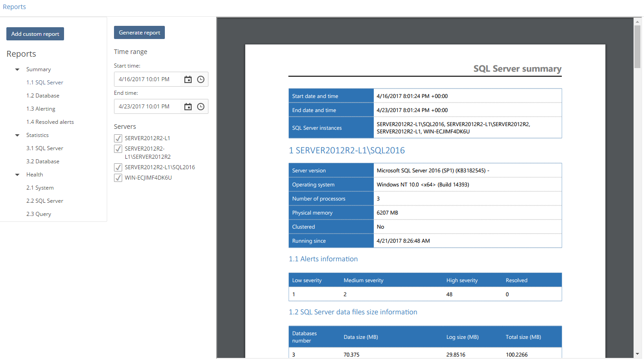Click the Add custom report button
644x362 pixels.
(x=35, y=34)
